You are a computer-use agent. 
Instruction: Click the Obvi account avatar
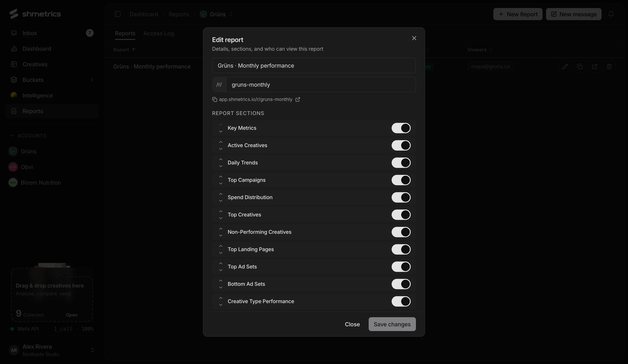pyautogui.click(x=13, y=167)
